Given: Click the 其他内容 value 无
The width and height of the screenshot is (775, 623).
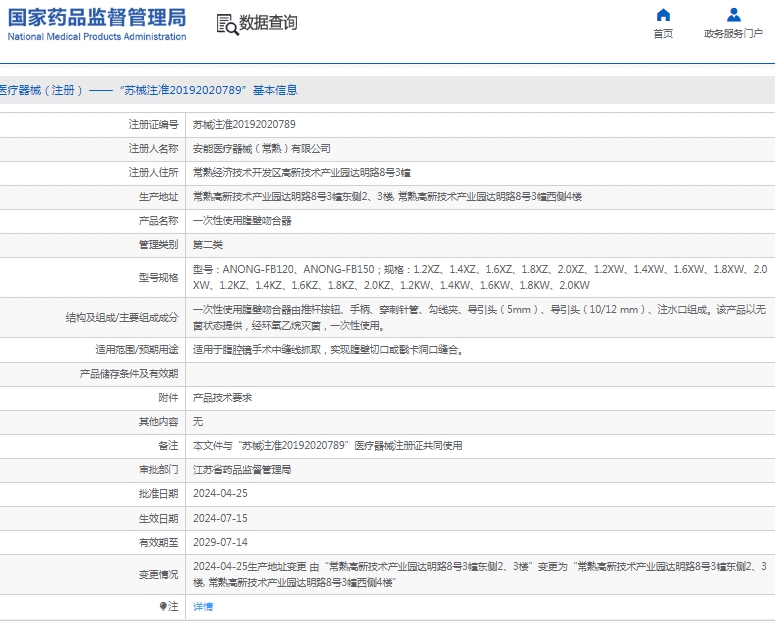Looking at the screenshot, I should point(198,421).
